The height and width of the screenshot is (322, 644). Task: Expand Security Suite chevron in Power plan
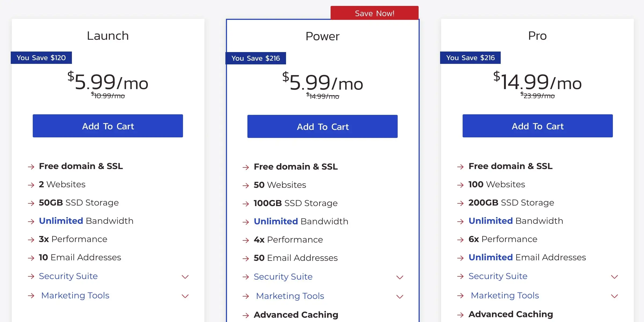click(x=400, y=277)
